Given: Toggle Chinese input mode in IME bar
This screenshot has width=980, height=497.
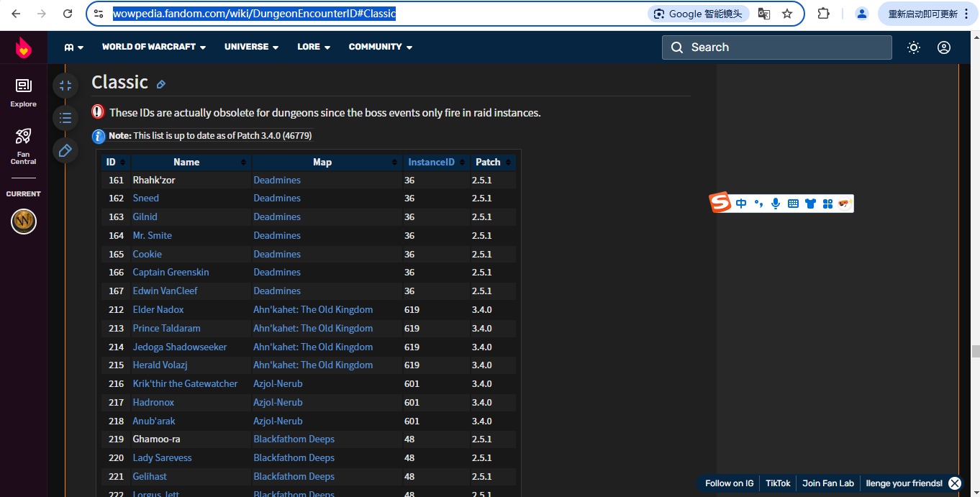Looking at the screenshot, I should [x=741, y=204].
